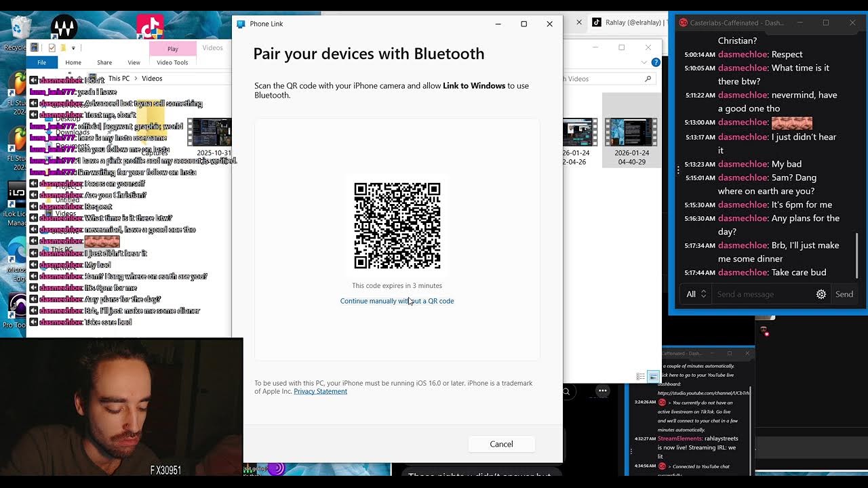Click the Casterlabs logo in the Caffeinated title bar
Image resolution: width=868 pixels, height=488 pixels.
click(683, 23)
